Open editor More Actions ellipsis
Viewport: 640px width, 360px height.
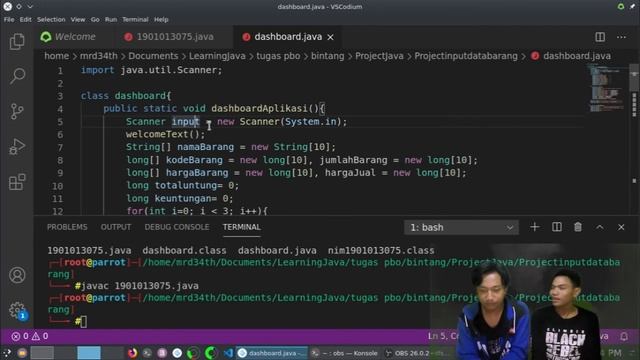click(x=621, y=37)
